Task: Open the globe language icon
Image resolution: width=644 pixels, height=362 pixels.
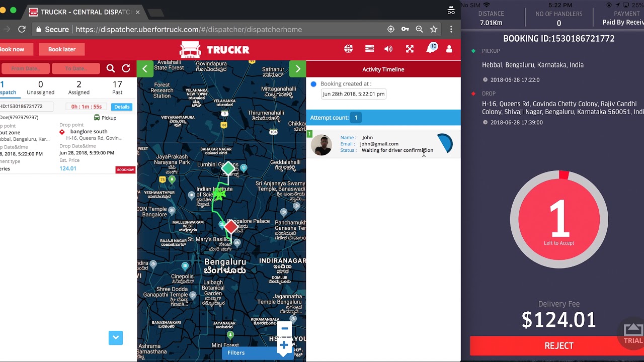Action: coord(348,49)
